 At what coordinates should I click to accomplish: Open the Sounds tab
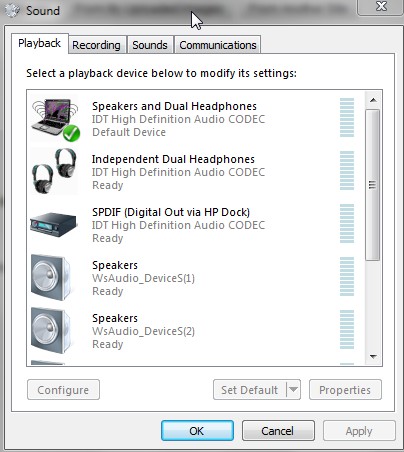150,45
